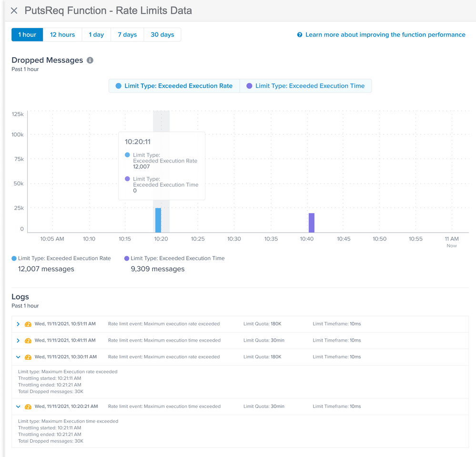Expand the 10:41:11 AM log entry
This screenshot has width=476, height=457.
[18, 341]
